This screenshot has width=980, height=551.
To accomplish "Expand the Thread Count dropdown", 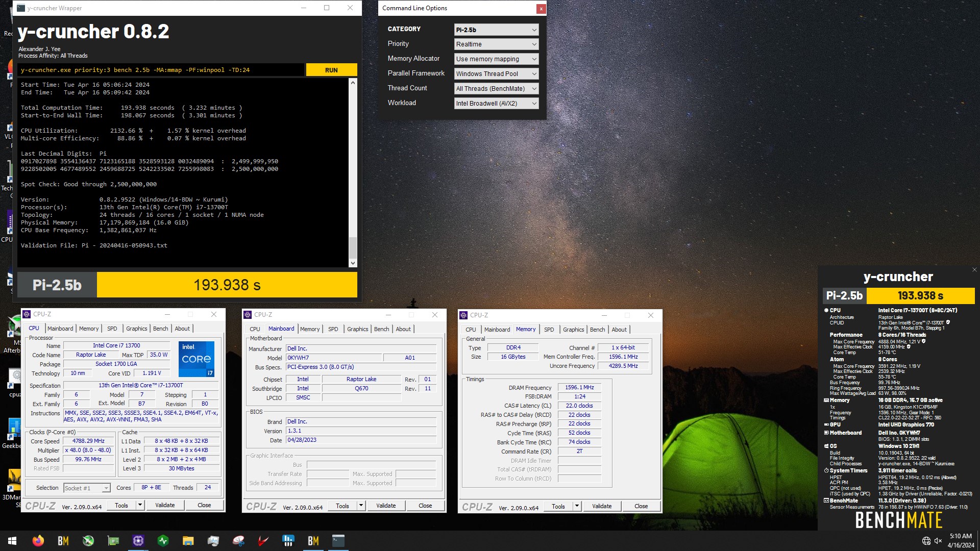I will pos(496,89).
